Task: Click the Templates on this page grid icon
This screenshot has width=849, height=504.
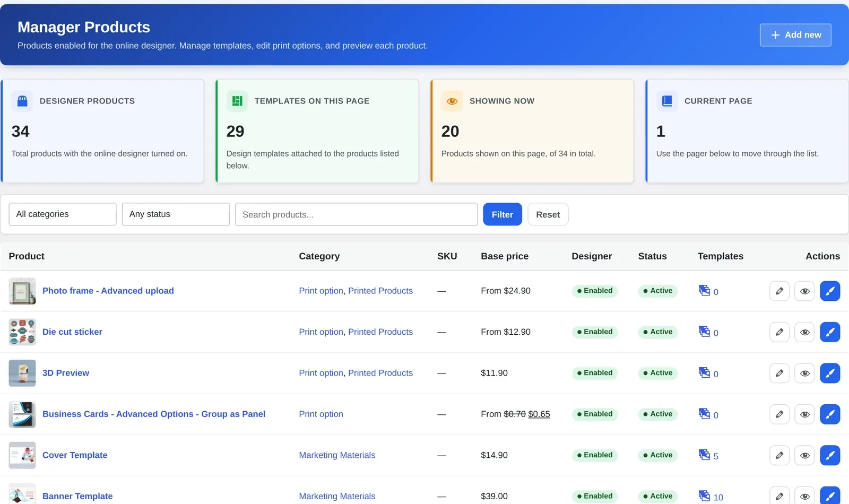Action: click(237, 101)
